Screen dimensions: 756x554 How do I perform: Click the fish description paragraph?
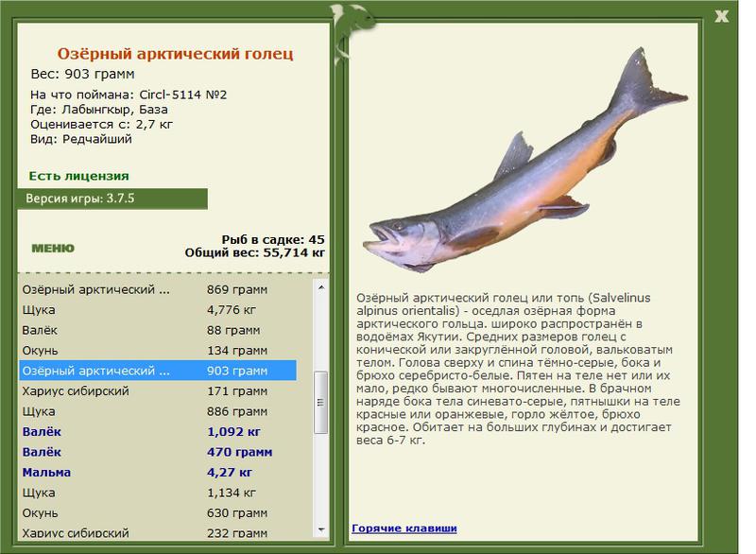point(518,369)
